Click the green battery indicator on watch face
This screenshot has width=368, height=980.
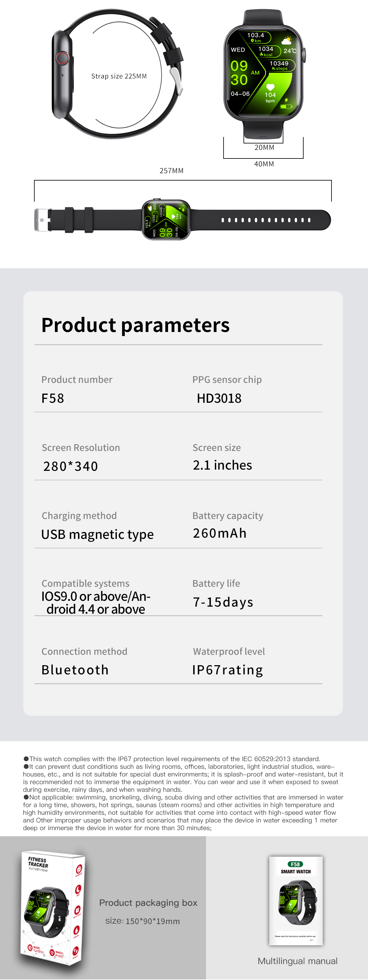[286, 107]
